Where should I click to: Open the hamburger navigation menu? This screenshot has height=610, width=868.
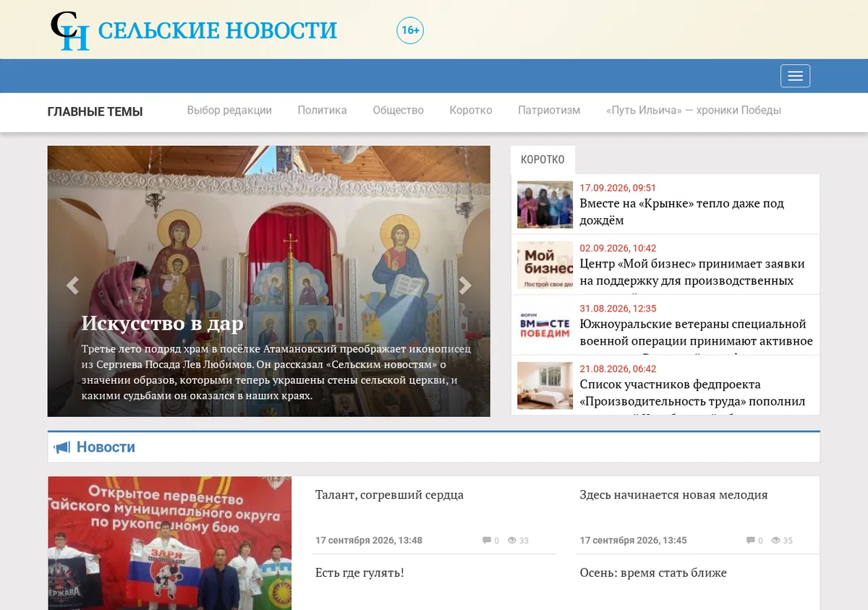click(x=795, y=76)
